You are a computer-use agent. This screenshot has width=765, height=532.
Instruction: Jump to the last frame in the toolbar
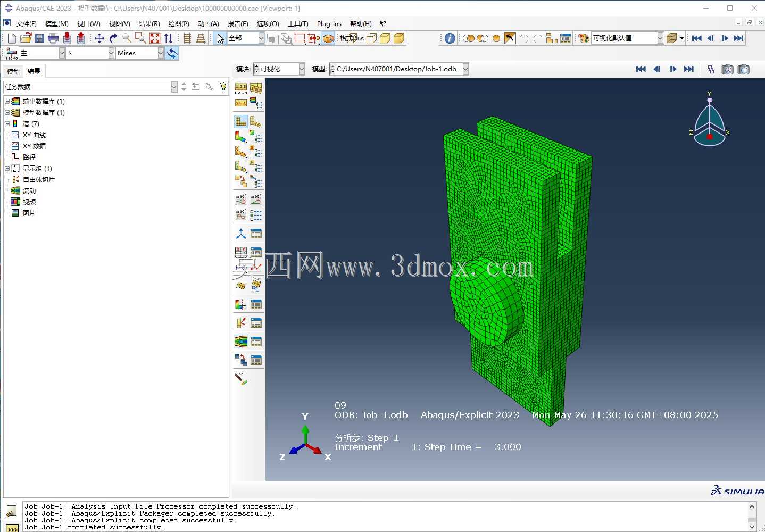(x=738, y=38)
